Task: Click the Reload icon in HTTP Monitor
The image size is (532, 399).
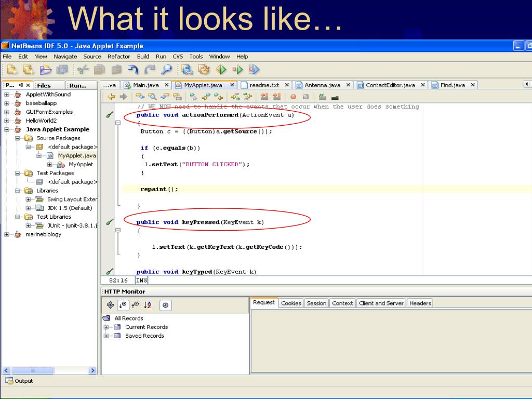Action: [110, 305]
